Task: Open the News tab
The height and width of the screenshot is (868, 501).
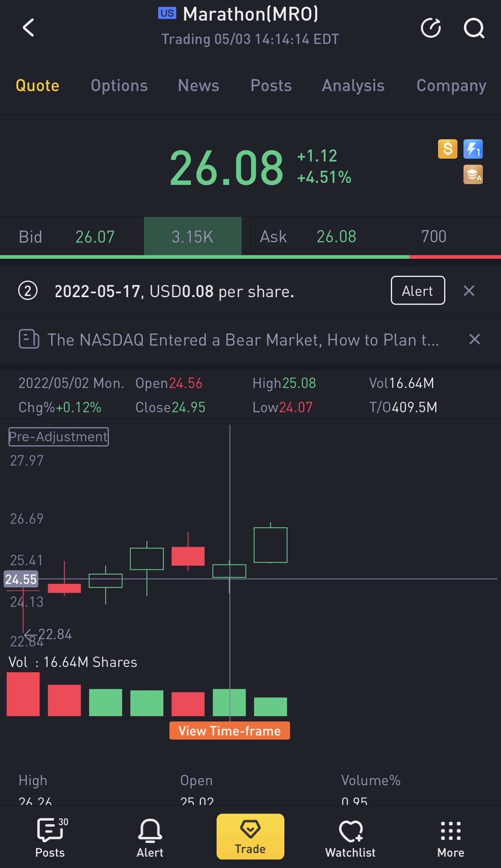Action: (x=198, y=86)
